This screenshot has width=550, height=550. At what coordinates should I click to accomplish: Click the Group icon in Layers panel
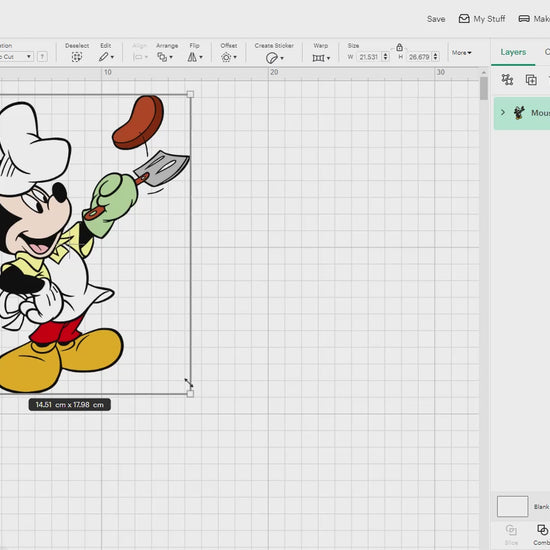tap(507, 80)
